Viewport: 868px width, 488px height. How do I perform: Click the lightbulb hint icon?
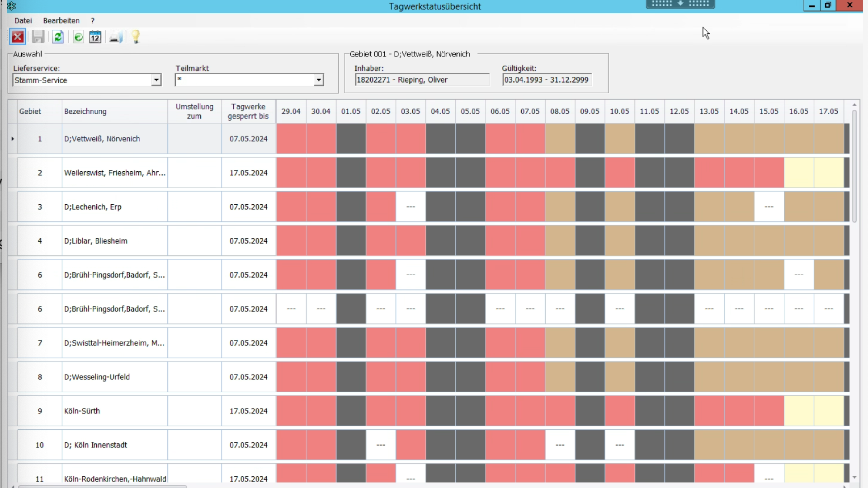(x=136, y=37)
